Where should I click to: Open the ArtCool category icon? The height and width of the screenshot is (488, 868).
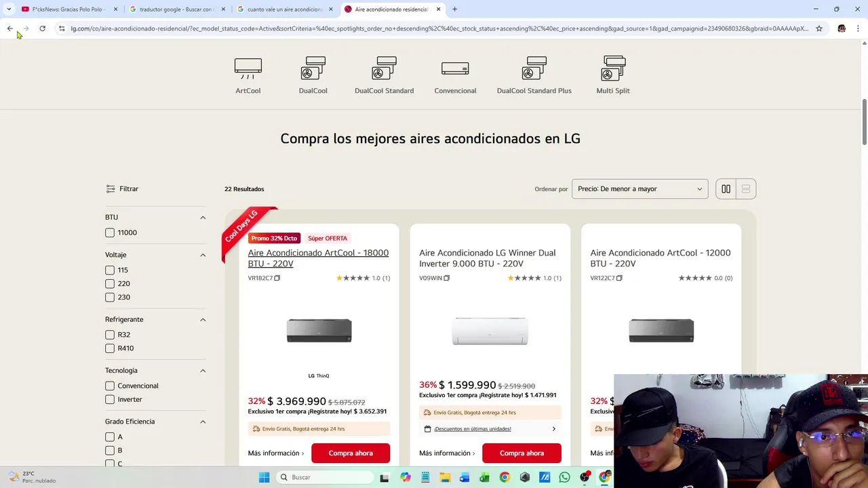[x=248, y=68]
